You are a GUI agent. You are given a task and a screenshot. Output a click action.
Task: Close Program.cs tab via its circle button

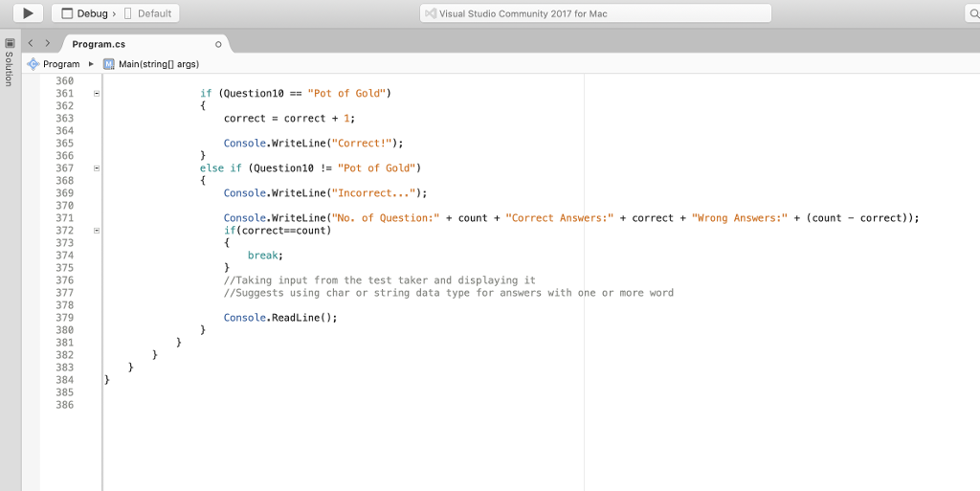[218, 44]
